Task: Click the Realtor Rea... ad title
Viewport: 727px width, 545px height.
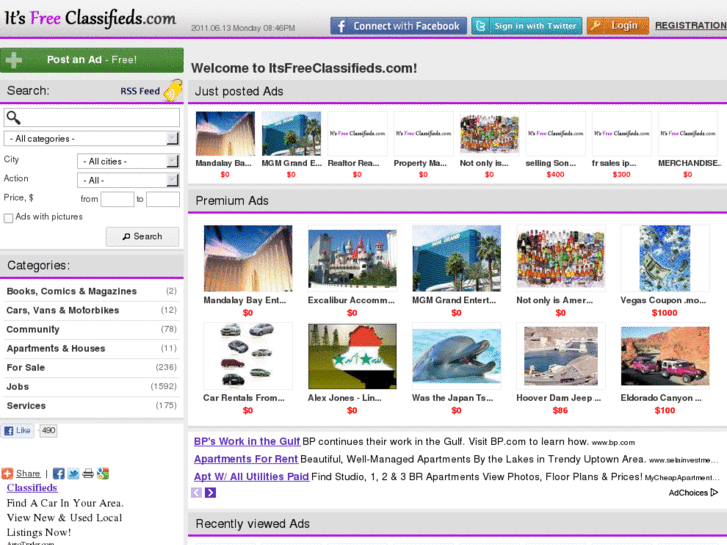Action: tap(353, 163)
